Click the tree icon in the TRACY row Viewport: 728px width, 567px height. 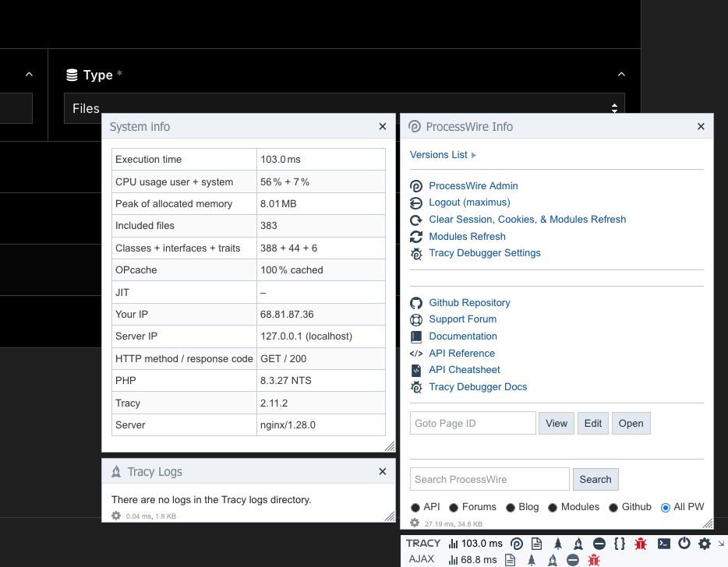click(558, 544)
